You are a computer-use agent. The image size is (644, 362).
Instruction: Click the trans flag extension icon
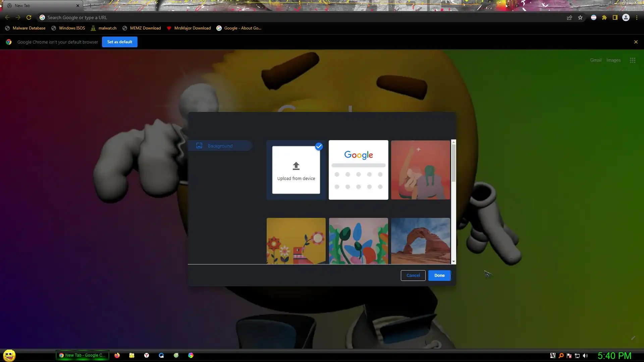click(x=593, y=17)
